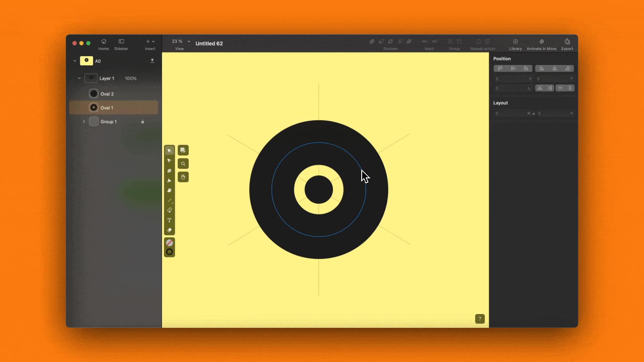Open the help question mark button
644x362 pixels.
[x=480, y=319]
